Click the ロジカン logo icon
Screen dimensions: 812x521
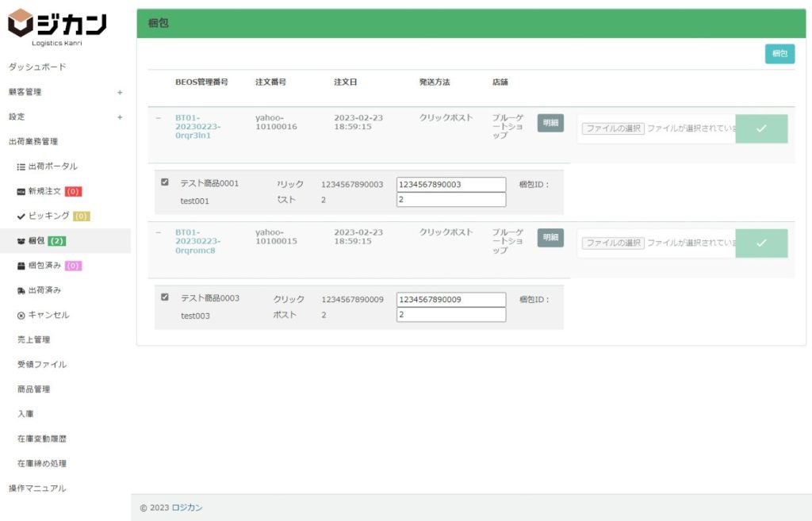tap(21, 23)
